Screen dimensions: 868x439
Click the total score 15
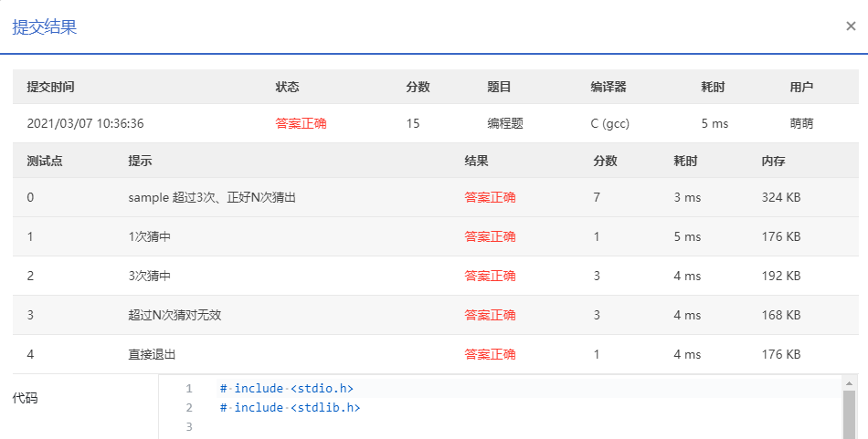(413, 123)
